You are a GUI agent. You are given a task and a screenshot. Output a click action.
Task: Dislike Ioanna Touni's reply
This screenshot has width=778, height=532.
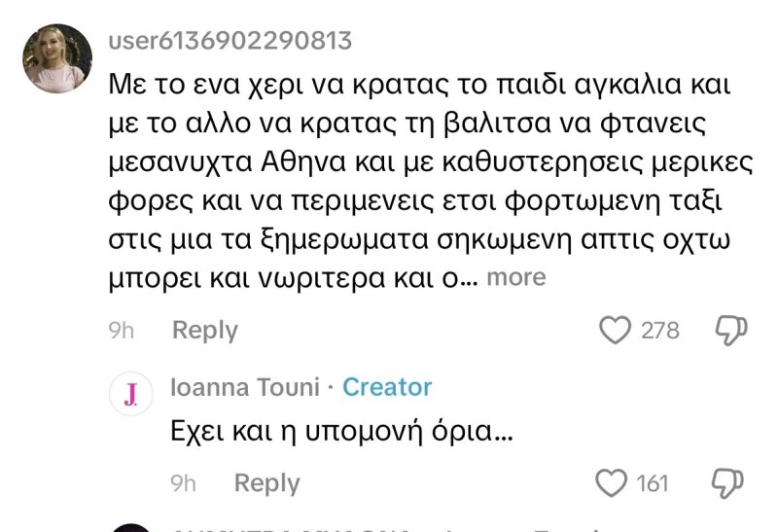point(729,482)
